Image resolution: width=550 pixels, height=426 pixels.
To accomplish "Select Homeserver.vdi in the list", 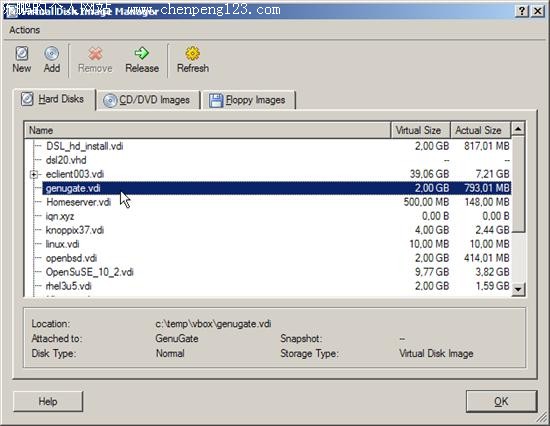I will pos(79,202).
